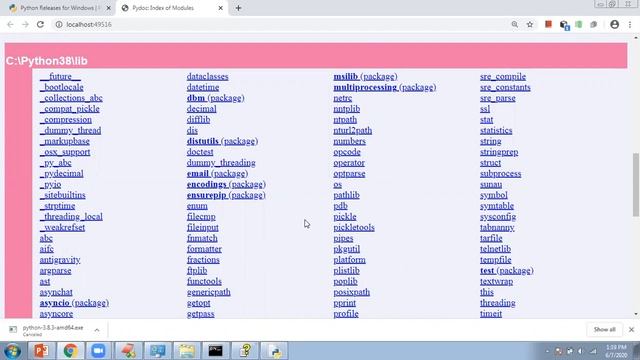Open the multiprocessing package link
640x360 pixels.
click(385, 87)
